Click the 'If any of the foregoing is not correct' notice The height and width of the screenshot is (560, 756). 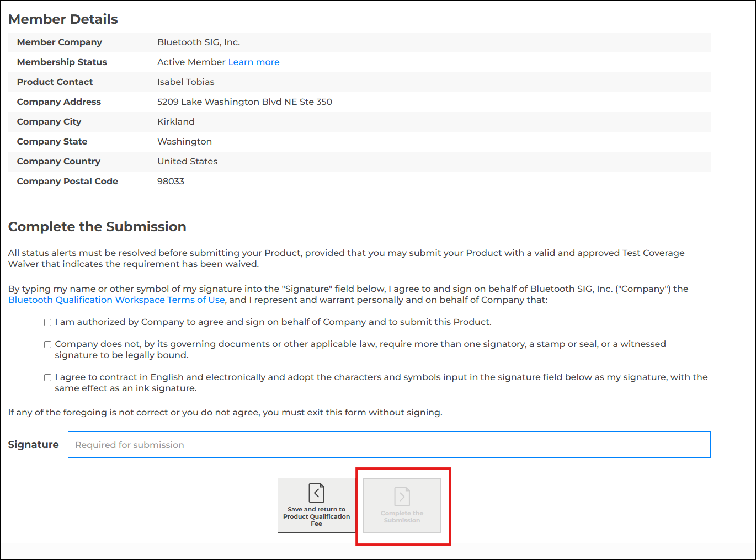click(x=225, y=413)
